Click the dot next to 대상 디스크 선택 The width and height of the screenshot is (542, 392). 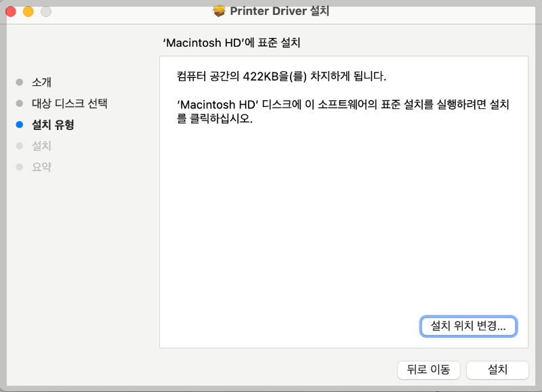(x=20, y=103)
